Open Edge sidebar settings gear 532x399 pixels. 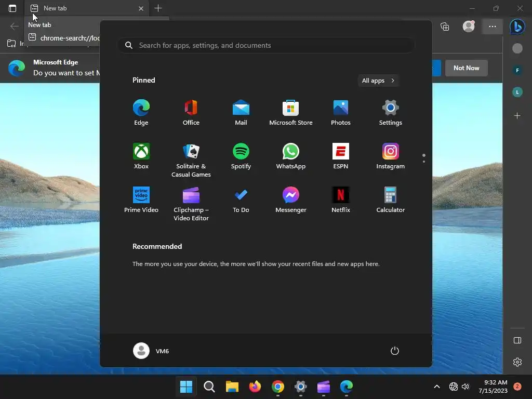tap(517, 362)
